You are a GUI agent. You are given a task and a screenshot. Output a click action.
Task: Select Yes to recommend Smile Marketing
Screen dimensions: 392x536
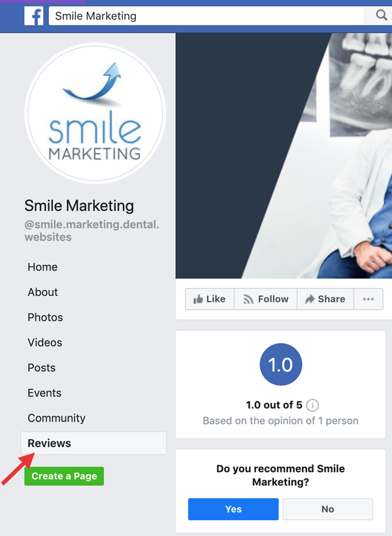233,509
